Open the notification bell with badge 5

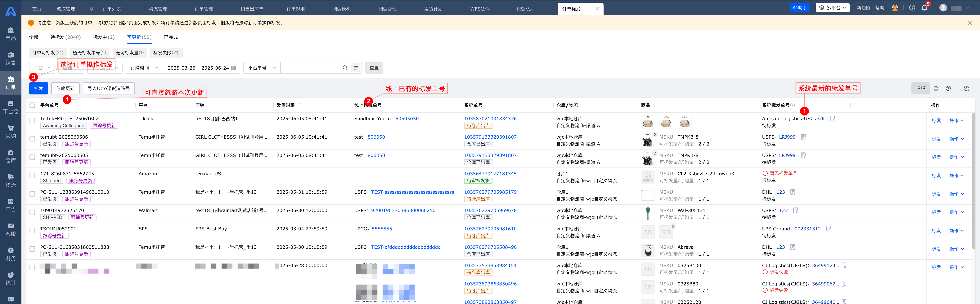tap(924, 8)
